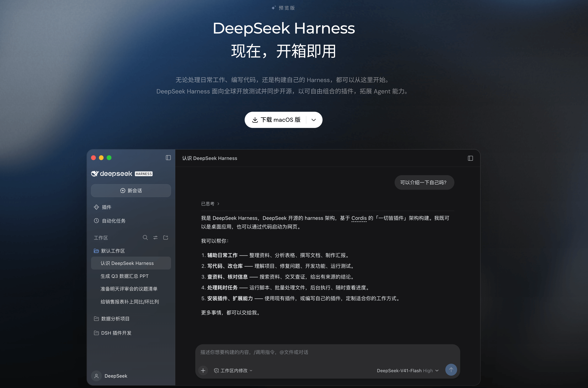Screen dimensions: 588x388
Task: Toggle the right side panel icon
Action: [x=470, y=158]
